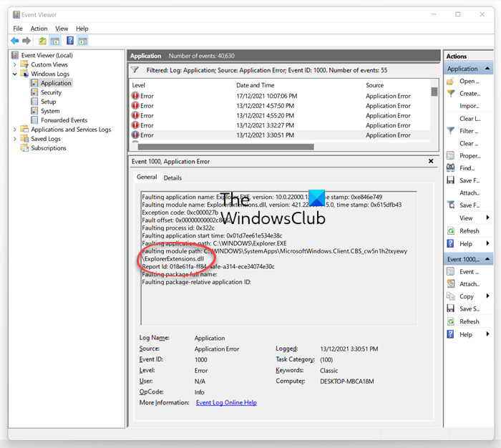This screenshot has height=448, width=501.
Task: Select Setup log in tree
Action: tap(48, 102)
